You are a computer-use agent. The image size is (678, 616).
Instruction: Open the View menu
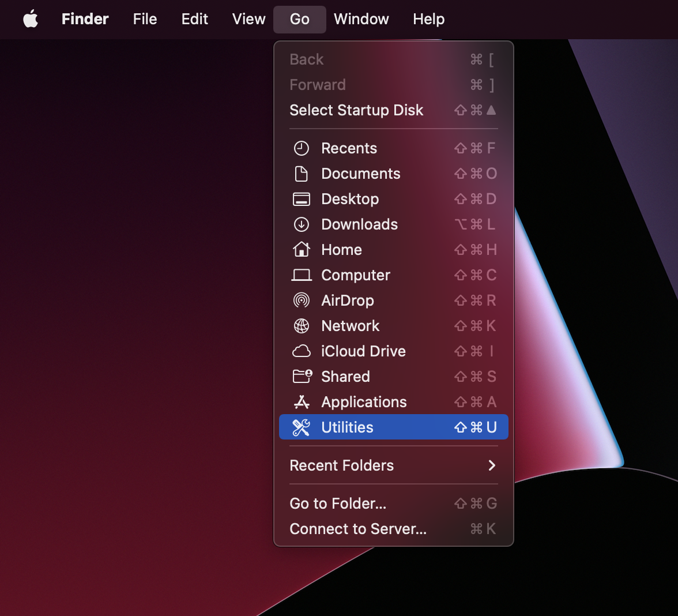[x=248, y=19]
